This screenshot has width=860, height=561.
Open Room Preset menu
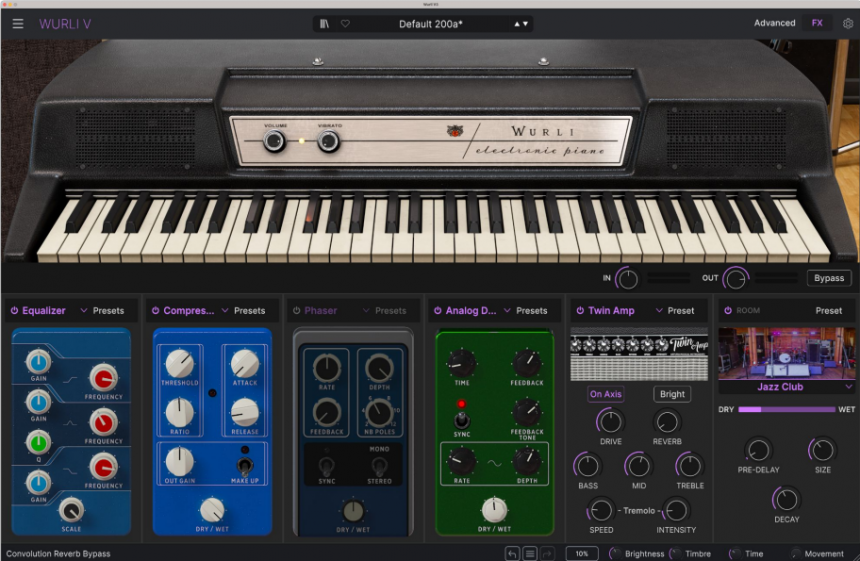(828, 310)
